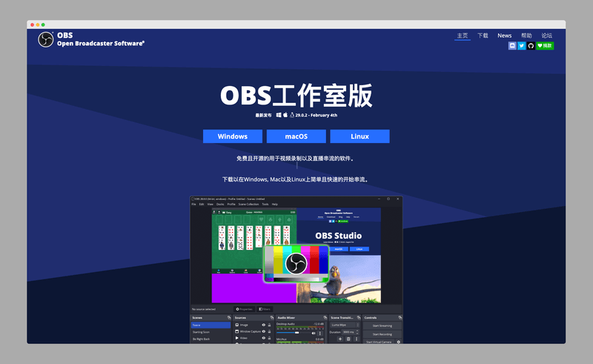
Task: Mute Desktop Audio with the speaker icon
Action: [x=314, y=333]
